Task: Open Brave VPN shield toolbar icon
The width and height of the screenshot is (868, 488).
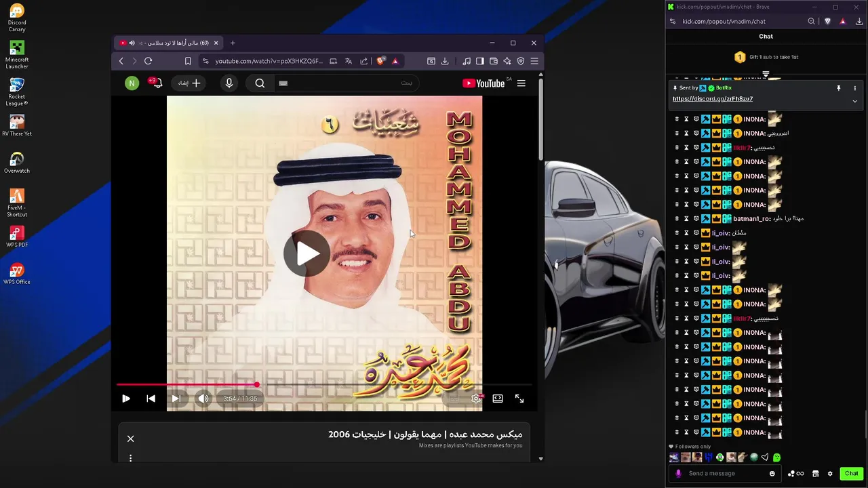Action: pos(521,61)
